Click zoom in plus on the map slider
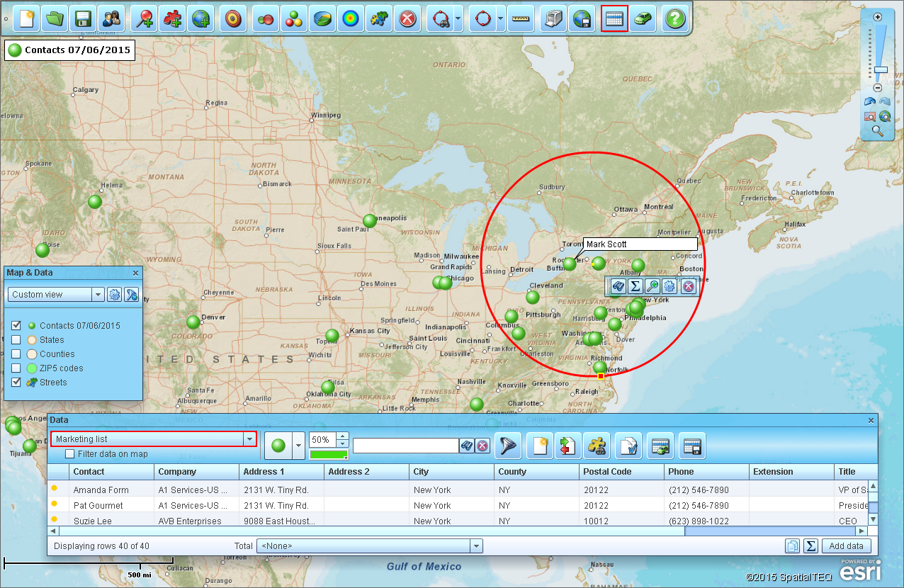 [878, 17]
